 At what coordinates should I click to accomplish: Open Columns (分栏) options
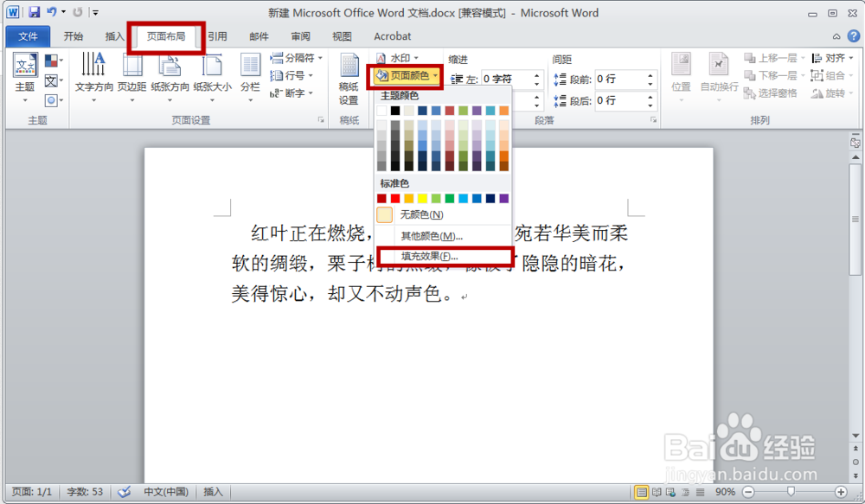click(x=250, y=78)
